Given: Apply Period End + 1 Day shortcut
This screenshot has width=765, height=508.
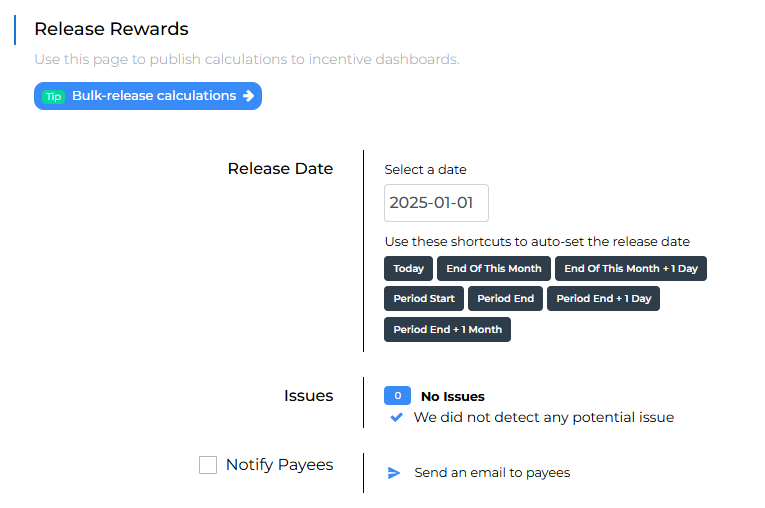Looking at the screenshot, I should click(604, 298).
